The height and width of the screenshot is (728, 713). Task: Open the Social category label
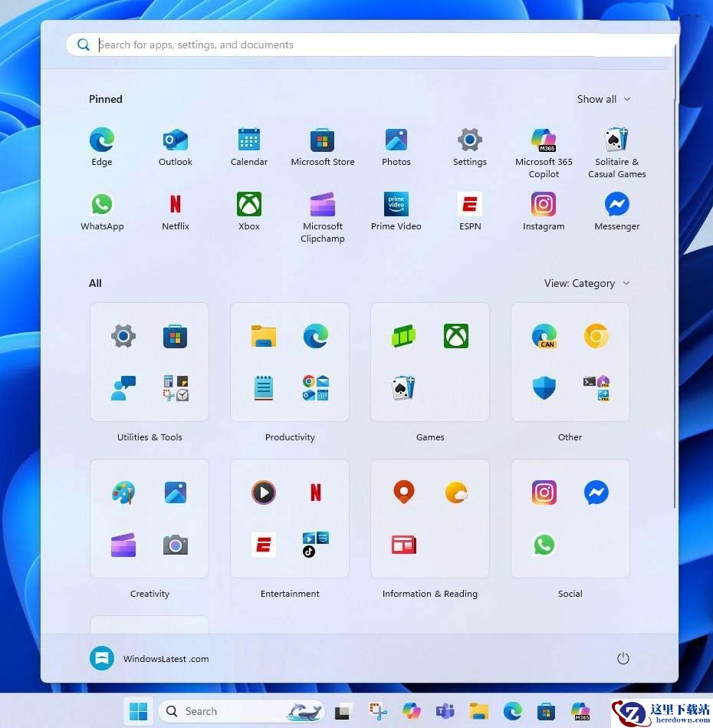coord(570,593)
